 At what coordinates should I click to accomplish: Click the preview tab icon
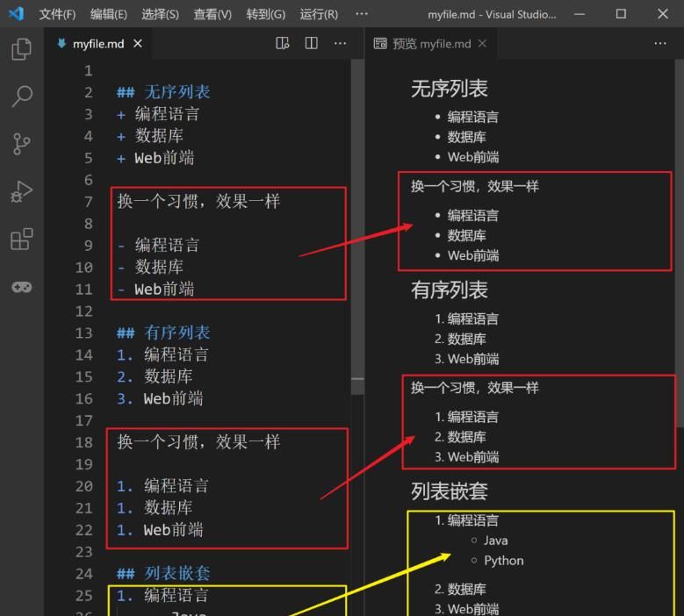380,43
